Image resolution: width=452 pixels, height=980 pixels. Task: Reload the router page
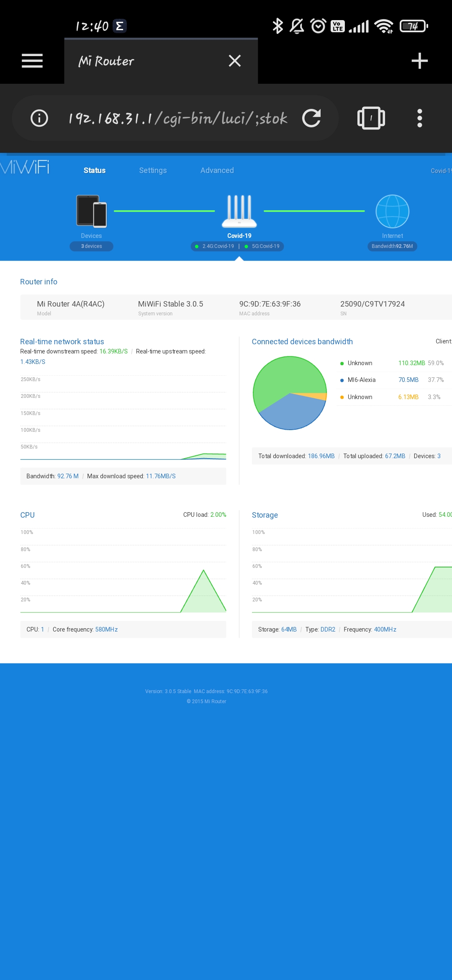click(311, 118)
